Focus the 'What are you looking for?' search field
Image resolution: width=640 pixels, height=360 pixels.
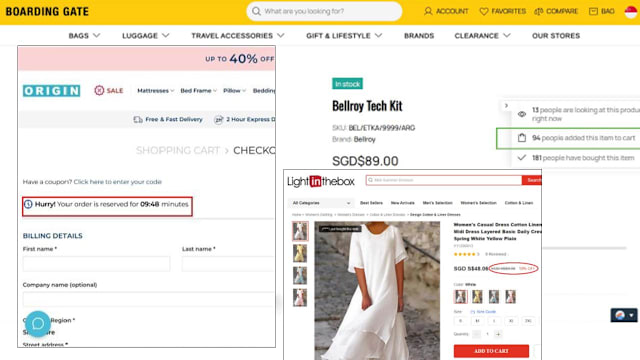(x=324, y=11)
